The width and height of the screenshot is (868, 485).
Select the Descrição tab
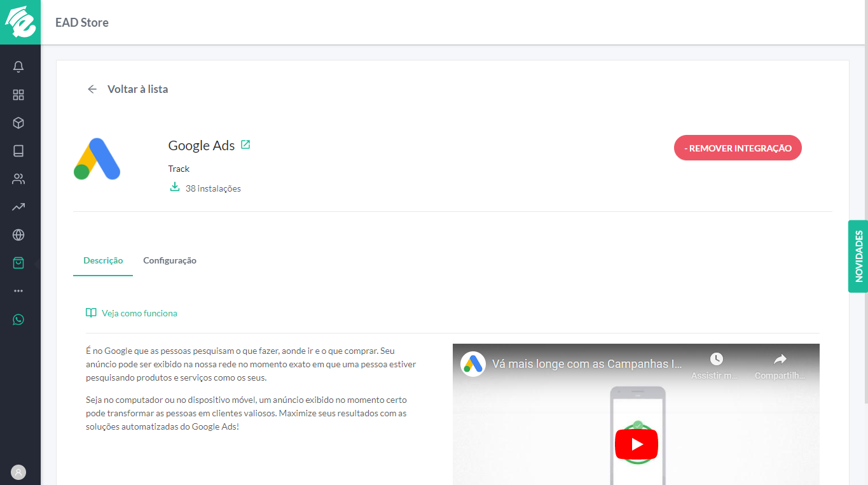[x=103, y=260]
